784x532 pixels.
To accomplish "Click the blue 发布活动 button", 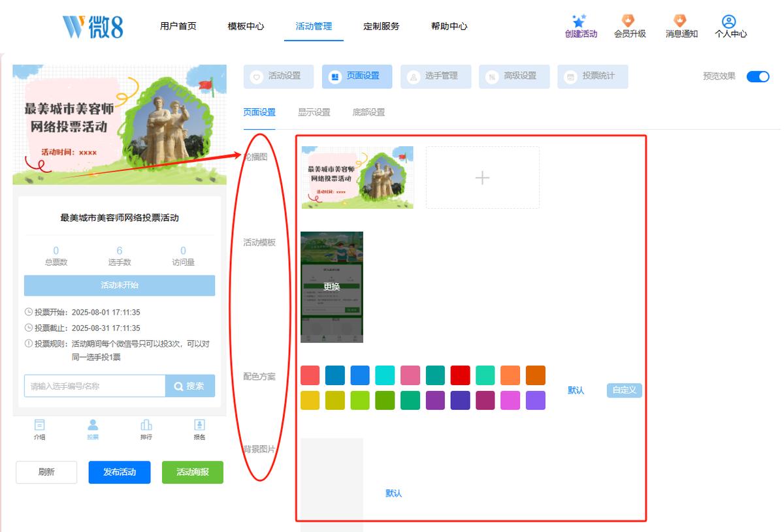I will click(x=120, y=472).
